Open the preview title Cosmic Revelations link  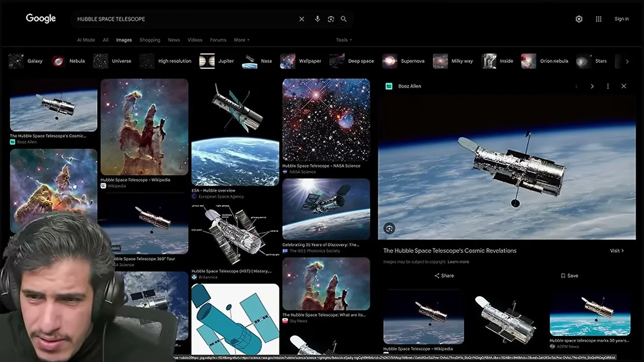click(x=450, y=250)
